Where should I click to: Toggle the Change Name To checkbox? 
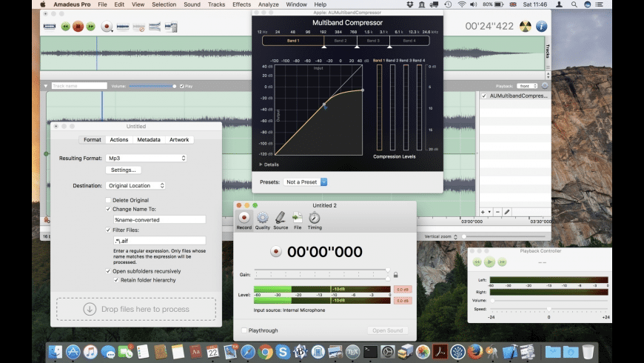click(x=108, y=209)
